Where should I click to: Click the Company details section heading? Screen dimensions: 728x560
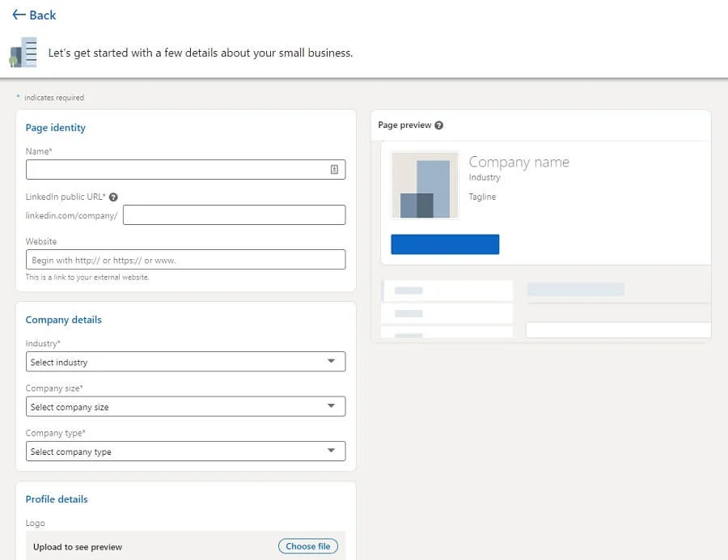63,320
